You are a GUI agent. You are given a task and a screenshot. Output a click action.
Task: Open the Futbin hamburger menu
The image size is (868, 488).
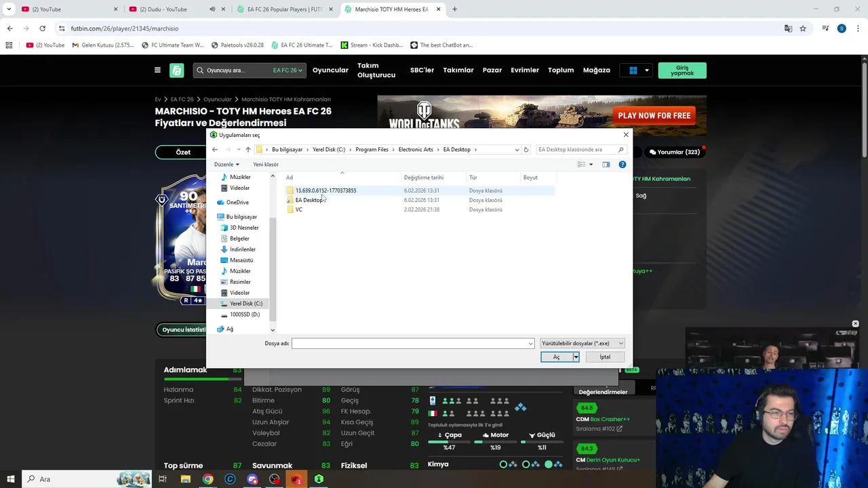pyautogui.click(x=157, y=70)
